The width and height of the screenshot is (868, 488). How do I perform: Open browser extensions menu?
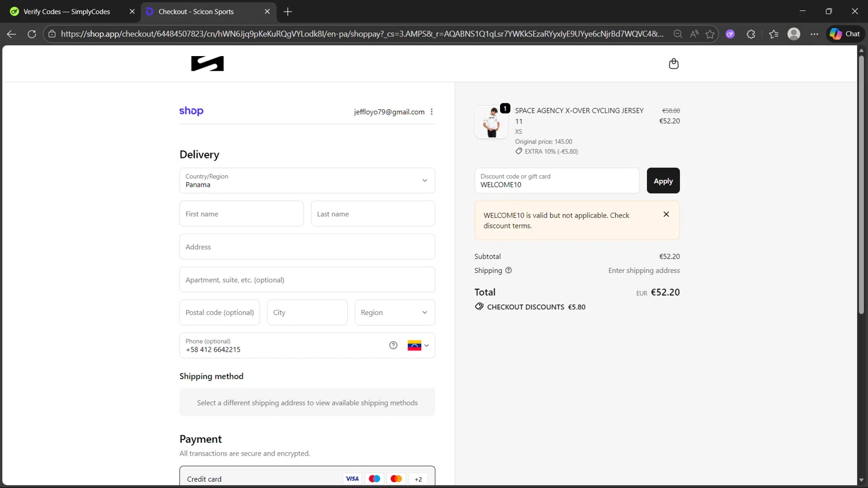coord(751,34)
